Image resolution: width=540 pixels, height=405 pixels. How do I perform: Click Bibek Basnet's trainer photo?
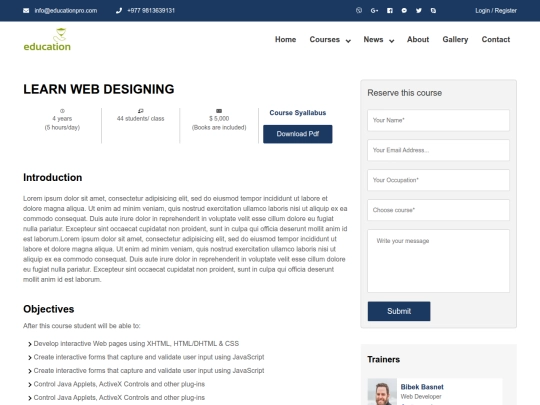click(382, 392)
